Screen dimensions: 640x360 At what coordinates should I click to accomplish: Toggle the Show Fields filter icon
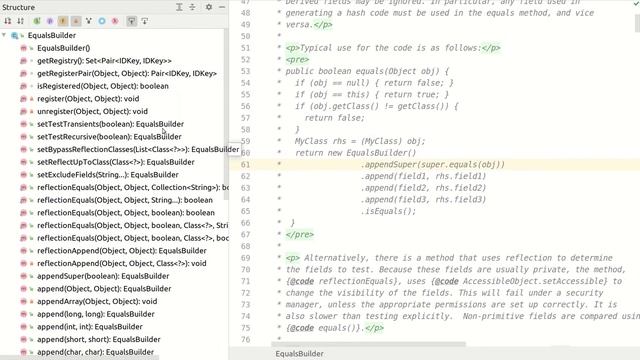click(x=63, y=21)
